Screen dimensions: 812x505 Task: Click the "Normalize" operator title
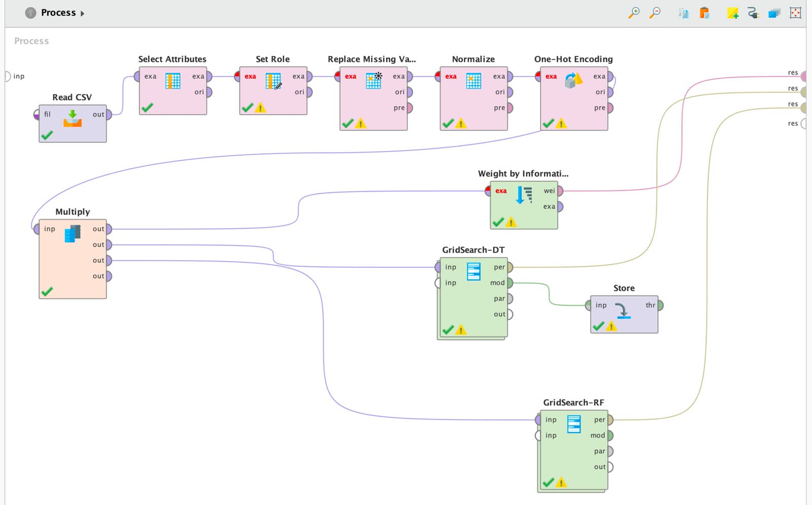[x=473, y=59]
